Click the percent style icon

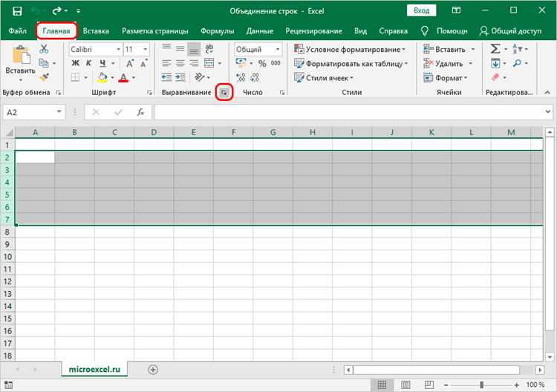click(x=262, y=64)
